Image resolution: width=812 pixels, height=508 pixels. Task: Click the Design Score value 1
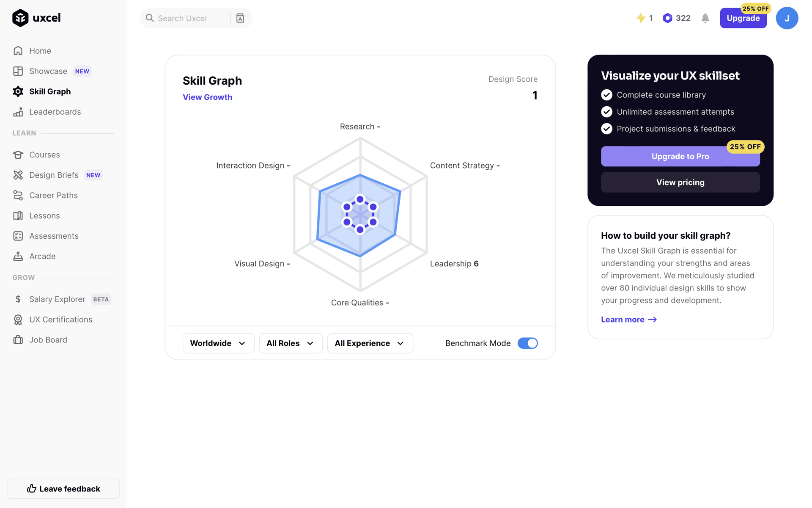pos(535,96)
